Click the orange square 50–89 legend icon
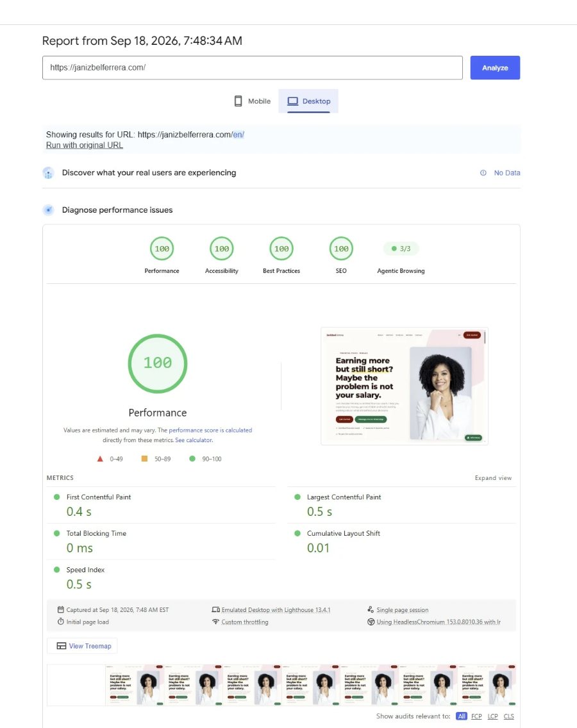Viewport: 577px width, 728px height. pos(144,459)
